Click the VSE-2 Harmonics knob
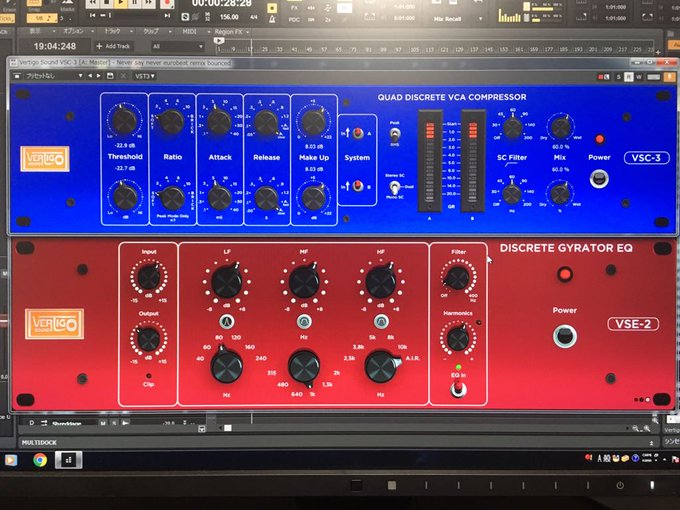The image size is (680, 510). point(458,338)
